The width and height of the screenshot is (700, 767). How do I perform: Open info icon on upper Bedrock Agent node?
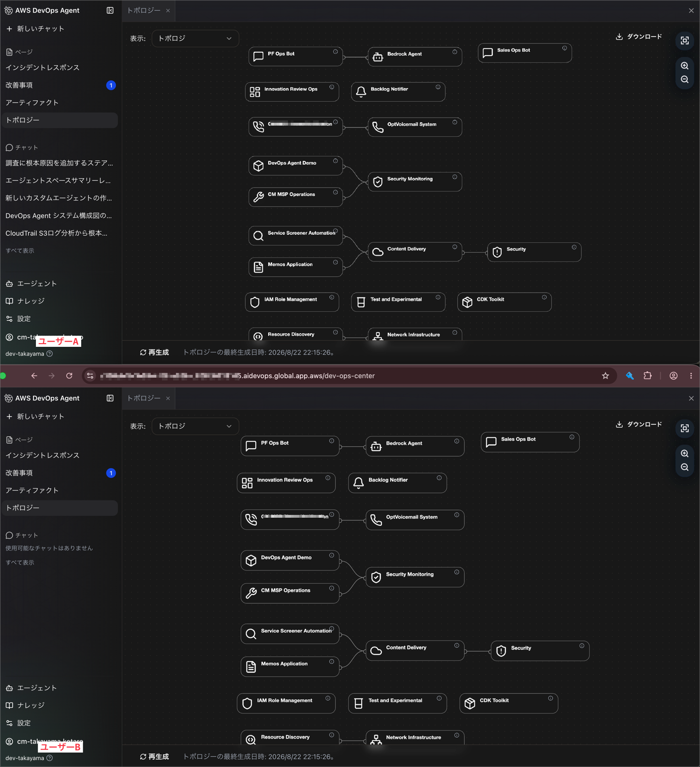pyautogui.click(x=455, y=52)
